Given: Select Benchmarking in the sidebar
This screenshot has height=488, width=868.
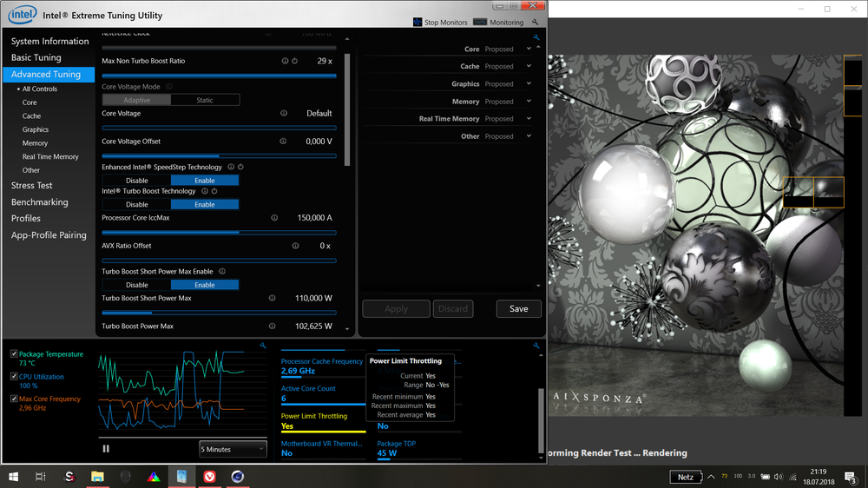Looking at the screenshot, I should tap(40, 202).
